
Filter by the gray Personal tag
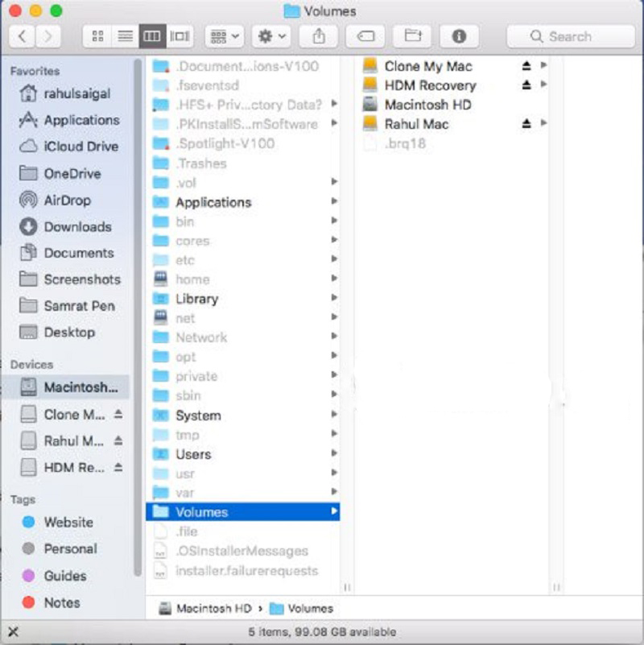[60, 548]
